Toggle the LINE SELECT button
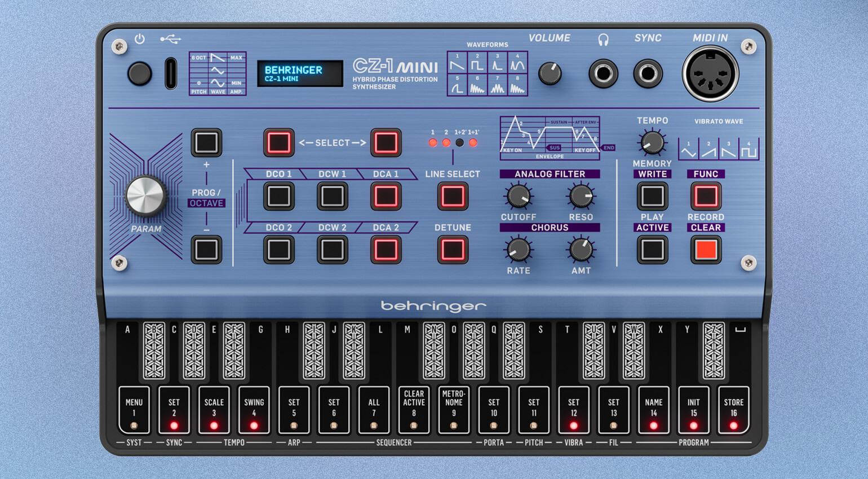The image size is (868, 479). click(x=452, y=196)
